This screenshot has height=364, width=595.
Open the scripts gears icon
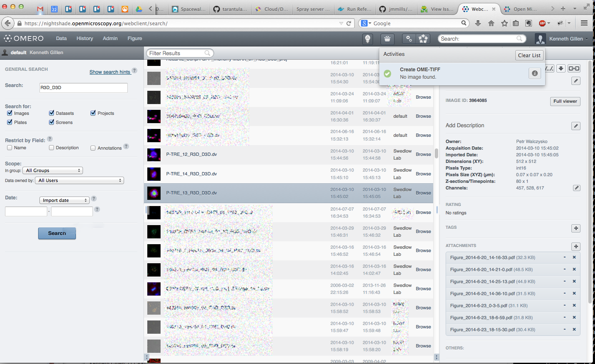409,39
